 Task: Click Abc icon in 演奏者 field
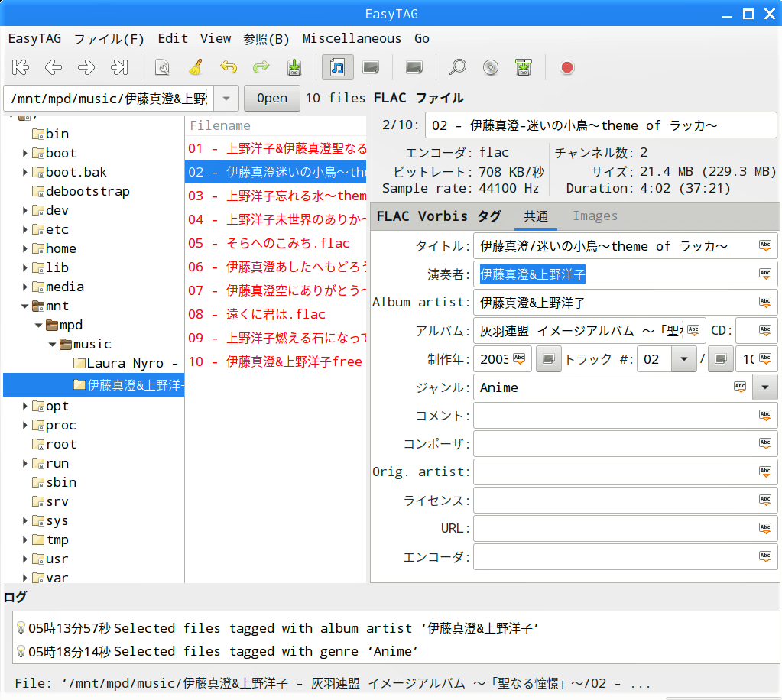pyautogui.click(x=765, y=274)
